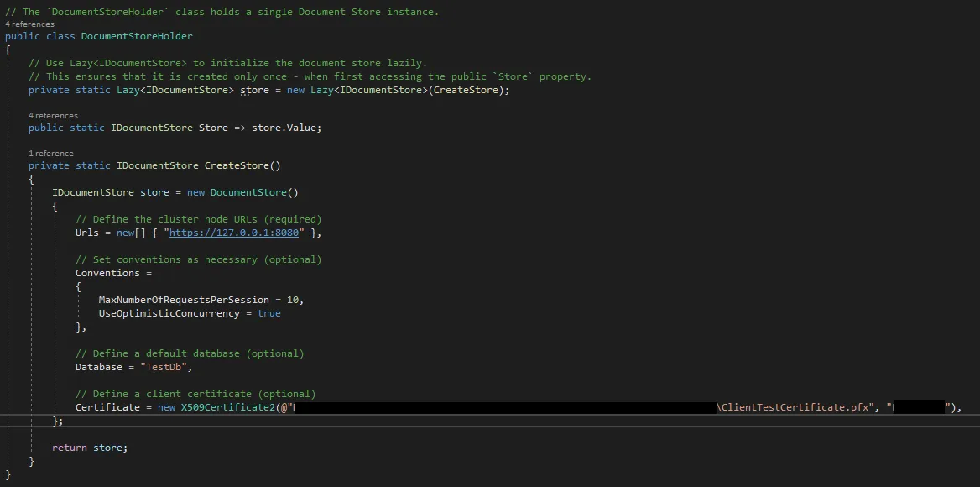Click the 'Certificate' property name
980x487 pixels.
(x=107, y=407)
